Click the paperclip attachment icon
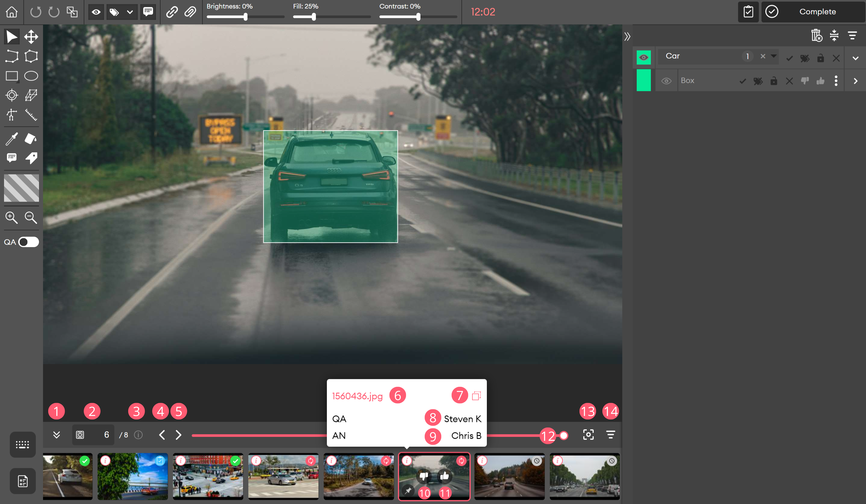The width and height of the screenshot is (866, 504). pos(190,12)
